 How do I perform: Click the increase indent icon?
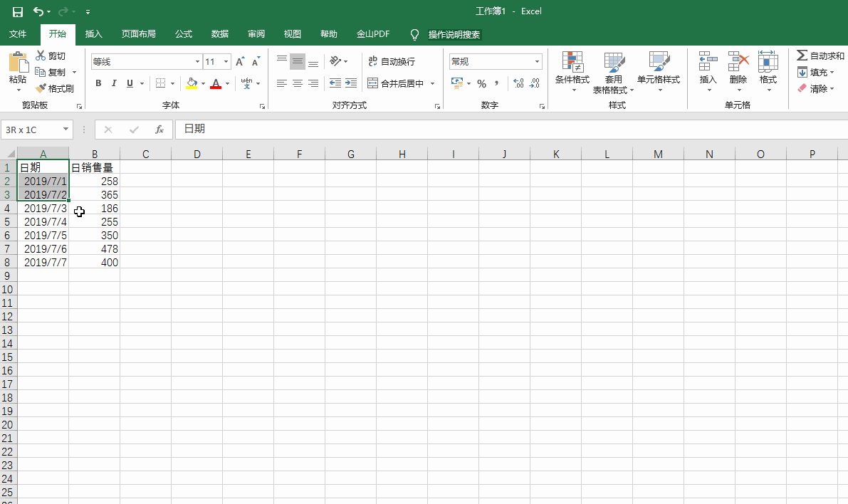[350, 84]
